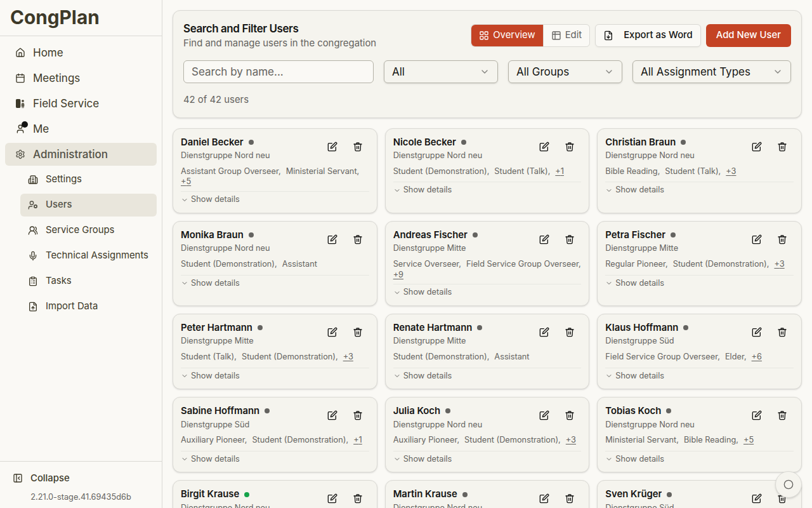Delete user Petra Fischer
Viewport: 812px width, 508px height.
(x=782, y=239)
